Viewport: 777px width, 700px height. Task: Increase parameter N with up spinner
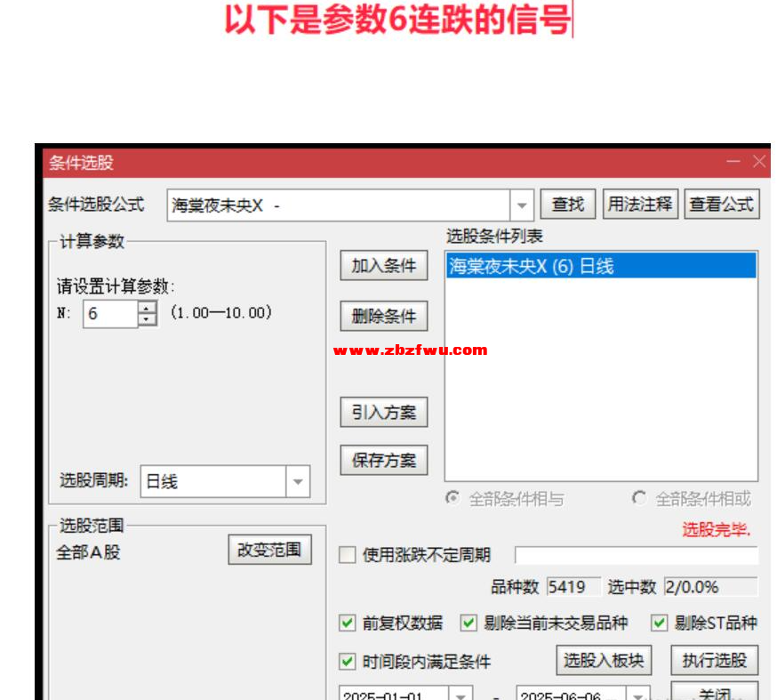pos(146,308)
